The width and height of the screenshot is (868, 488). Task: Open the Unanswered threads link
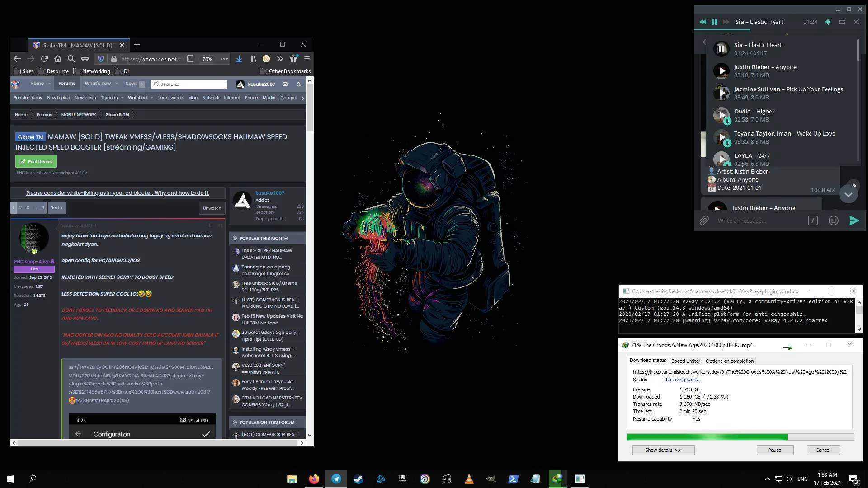click(170, 98)
